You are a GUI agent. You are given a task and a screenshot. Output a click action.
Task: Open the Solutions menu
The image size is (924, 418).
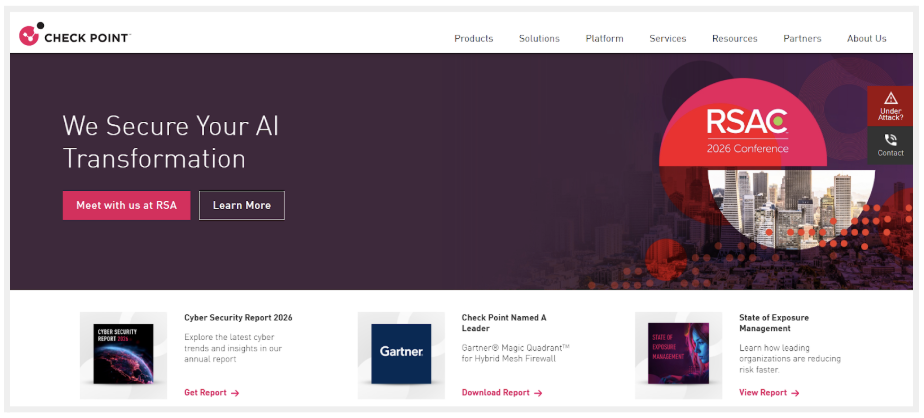(x=539, y=39)
